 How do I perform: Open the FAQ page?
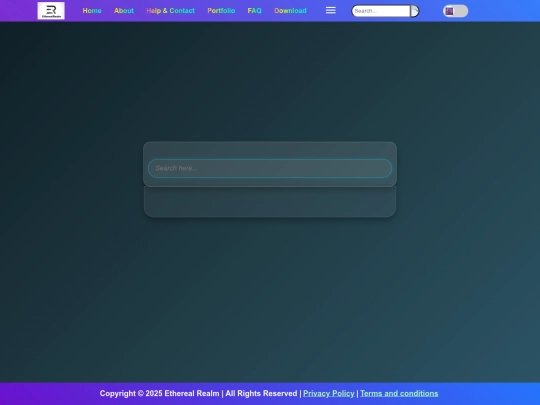(255, 11)
